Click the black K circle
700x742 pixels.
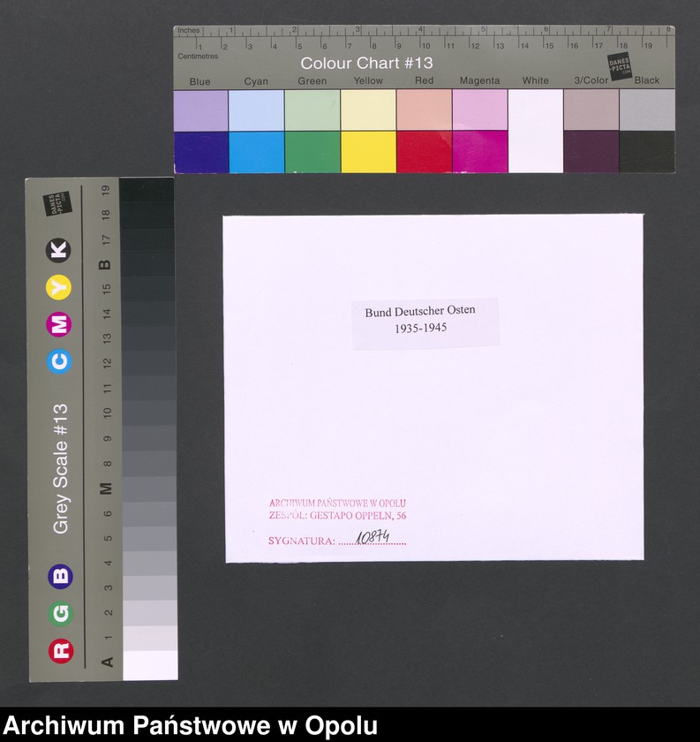[58, 250]
